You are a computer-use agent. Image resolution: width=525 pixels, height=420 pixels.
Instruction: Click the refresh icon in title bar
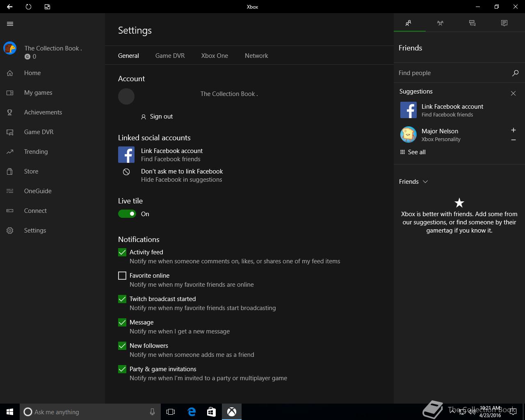[x=28, y=7]
